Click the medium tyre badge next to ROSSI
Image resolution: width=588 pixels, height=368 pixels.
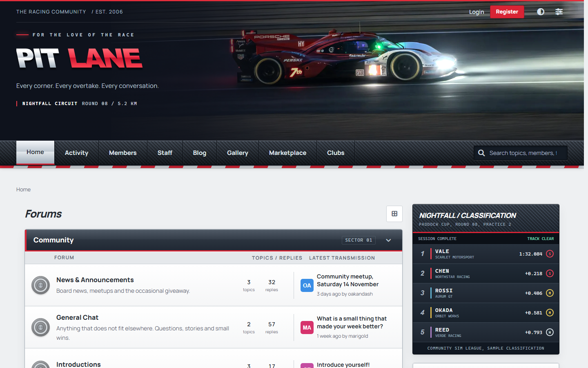(x=550, y=293)
